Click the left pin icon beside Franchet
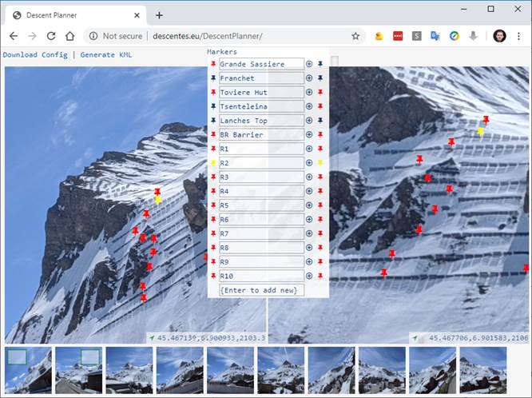 [x=213, y=78]
